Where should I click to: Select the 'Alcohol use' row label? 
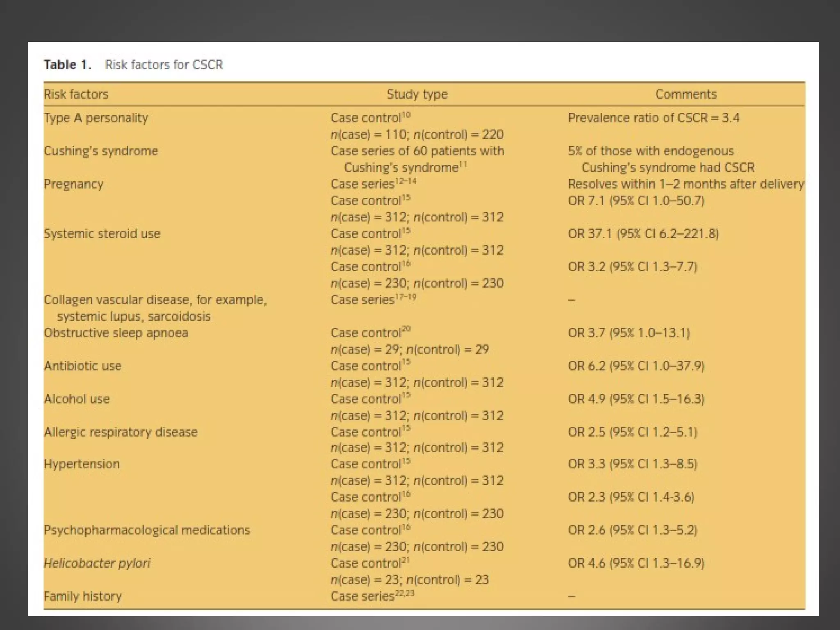77,399
